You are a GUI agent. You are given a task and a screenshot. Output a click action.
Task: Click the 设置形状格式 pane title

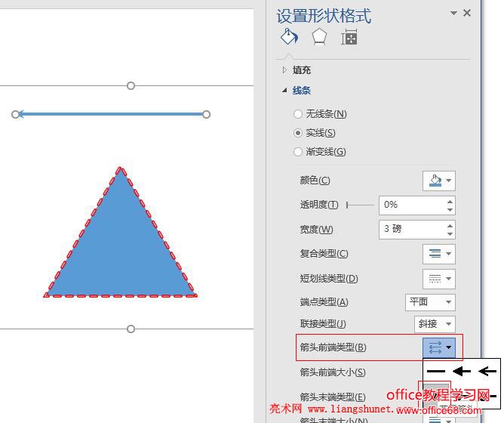tap(324, 16)
